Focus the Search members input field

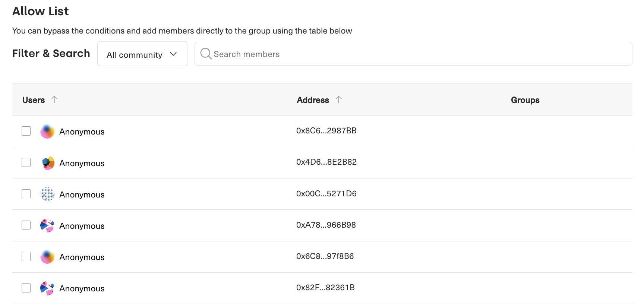tap(417, 54)
